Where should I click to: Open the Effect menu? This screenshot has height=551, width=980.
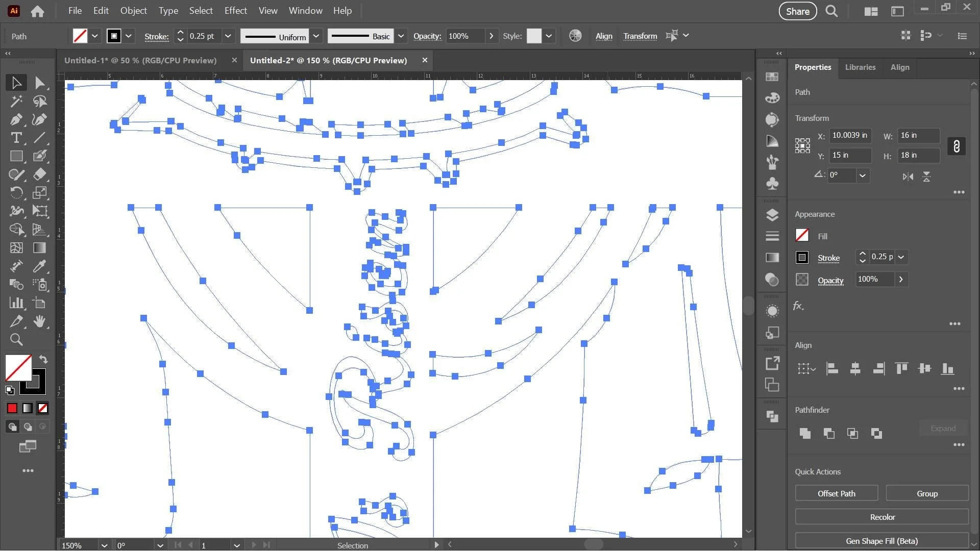tap(235, 11)
